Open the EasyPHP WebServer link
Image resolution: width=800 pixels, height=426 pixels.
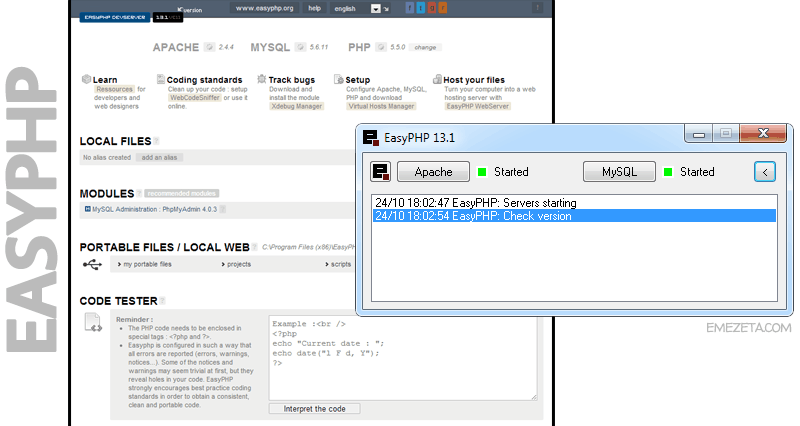point(478,107)
